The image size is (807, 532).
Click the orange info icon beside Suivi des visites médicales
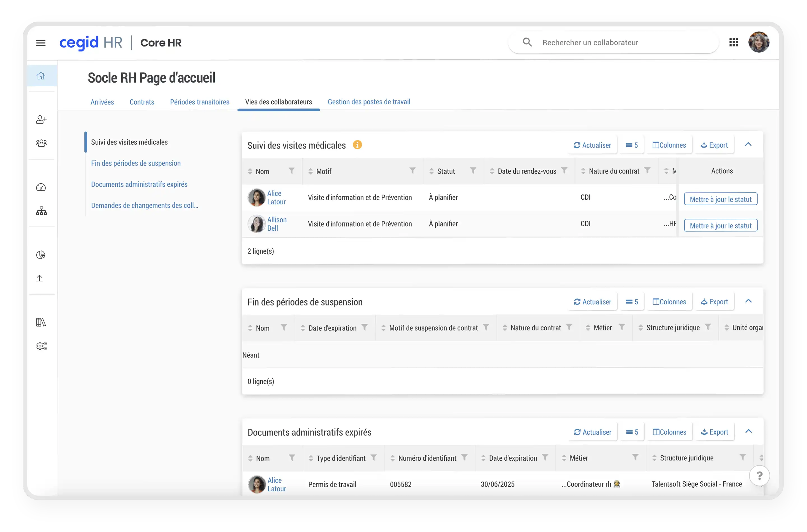pos(357,145)
